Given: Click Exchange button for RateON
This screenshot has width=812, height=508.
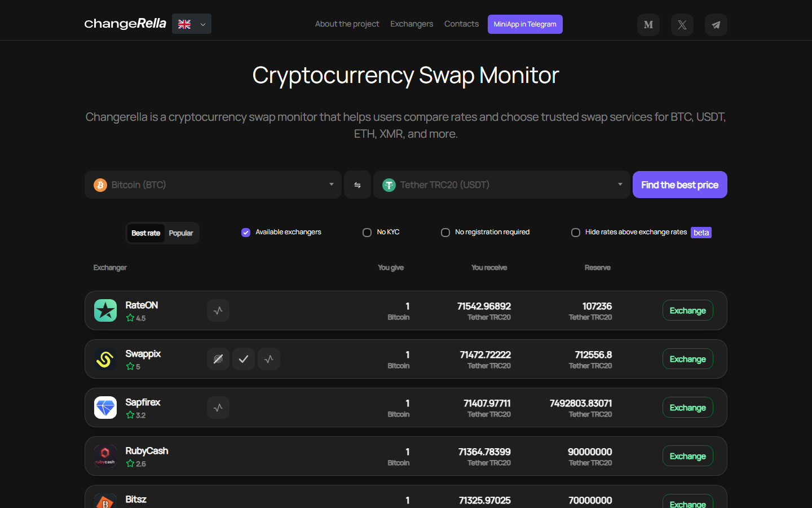Looking at the screenshot, I should click(688, 310).
